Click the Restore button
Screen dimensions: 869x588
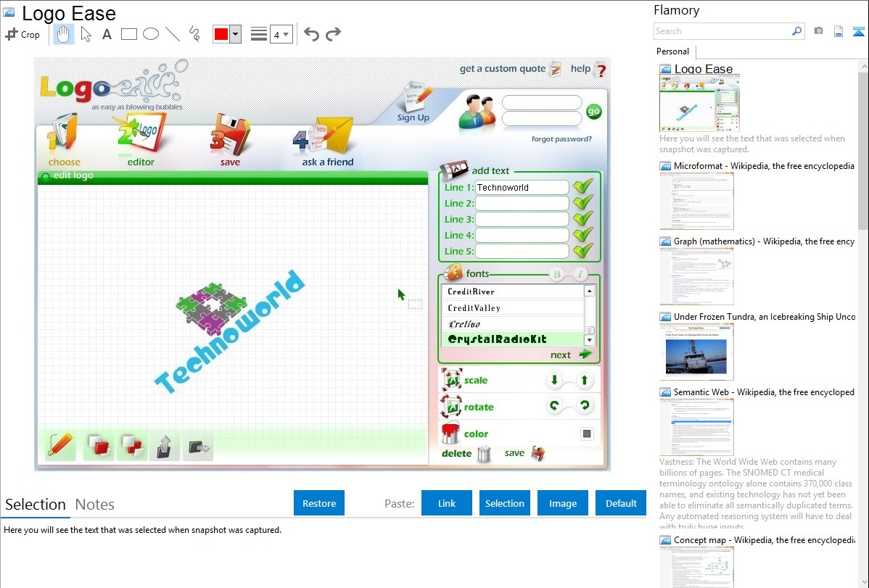click(x=319, y=503)
